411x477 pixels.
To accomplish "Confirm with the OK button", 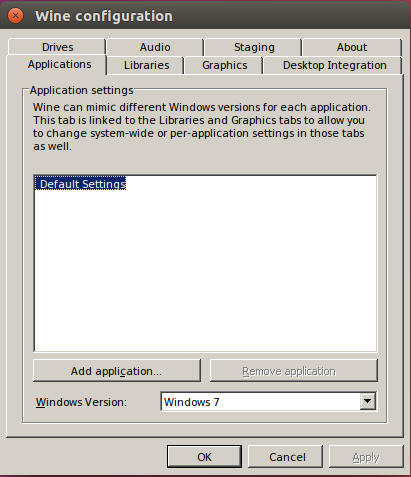I will tap(204, 457).
